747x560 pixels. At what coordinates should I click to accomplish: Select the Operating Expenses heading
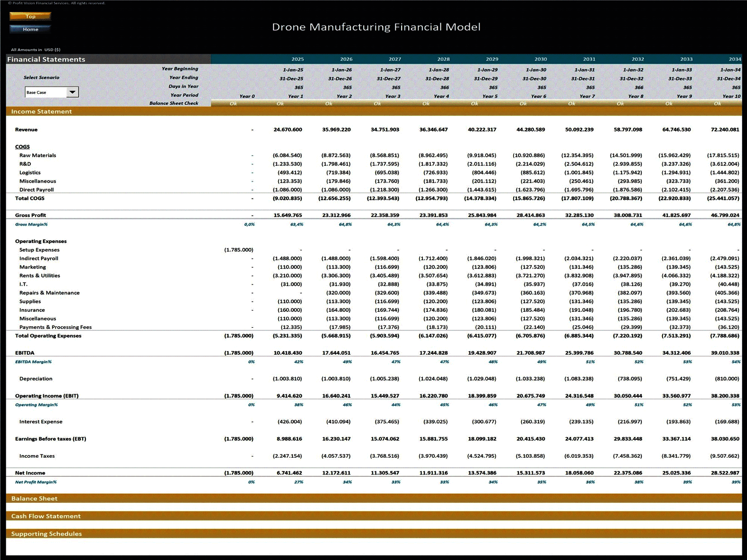click(41, 241)
